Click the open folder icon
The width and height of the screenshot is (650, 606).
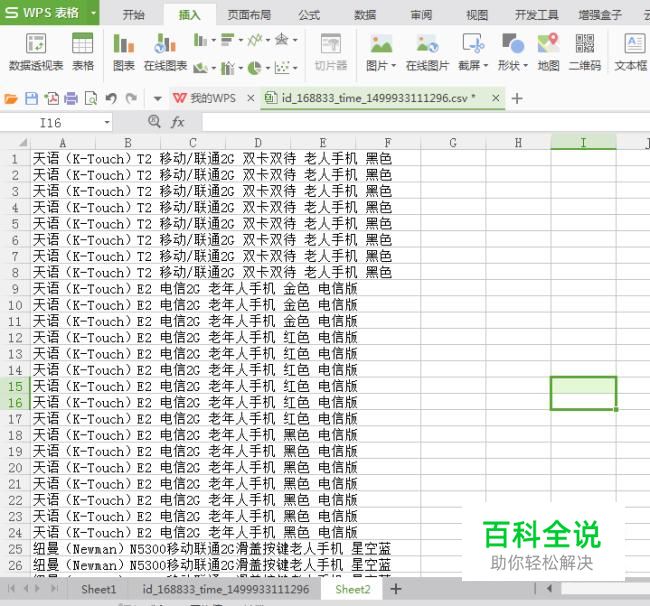click(x=11, y=99)
